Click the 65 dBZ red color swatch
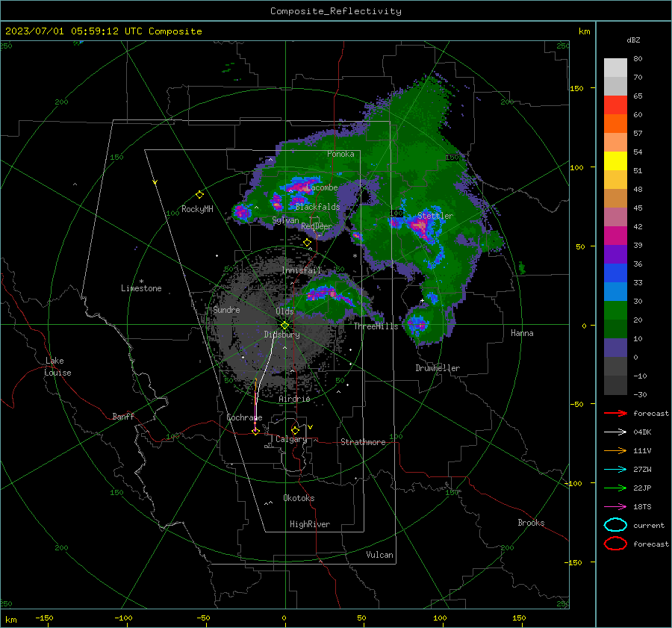 click(615, 105)
